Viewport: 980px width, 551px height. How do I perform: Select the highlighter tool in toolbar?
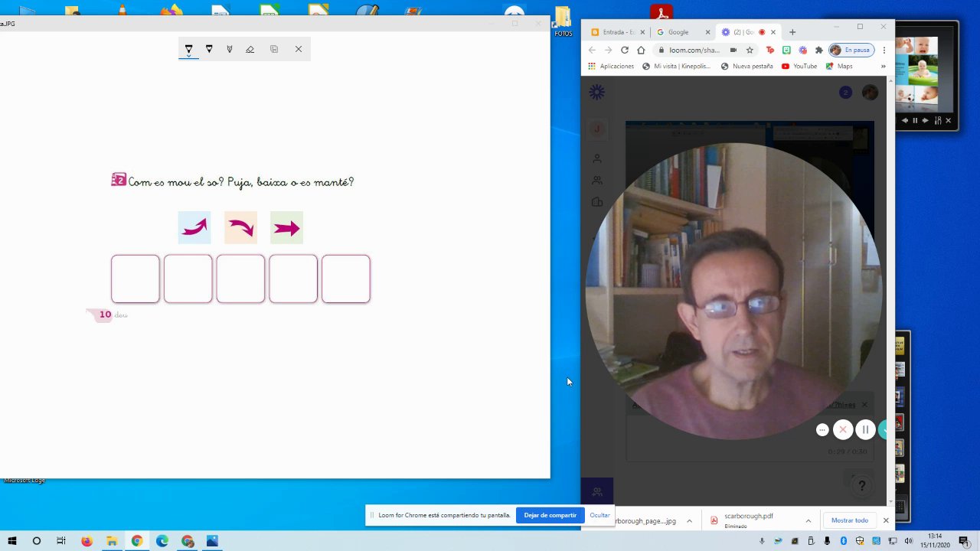(229, 49)
